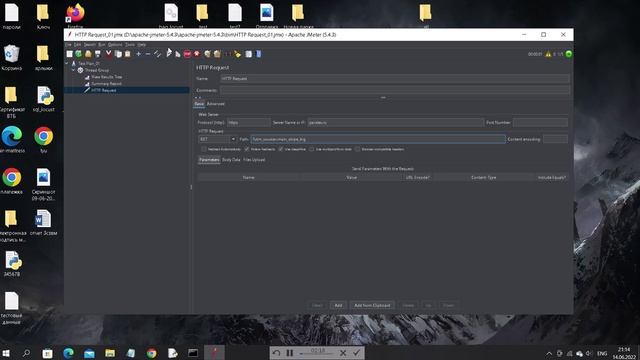Click the Cut toolbar icon
The image size is (640, 360).
pyautogui.click(x=109, y=54)
